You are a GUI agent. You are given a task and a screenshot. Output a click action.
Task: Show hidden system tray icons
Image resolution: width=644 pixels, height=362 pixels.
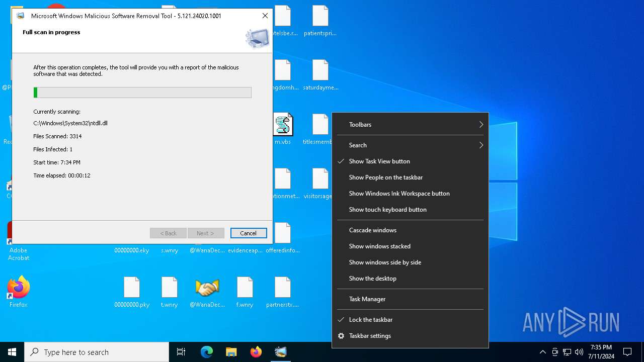(542, 352)
